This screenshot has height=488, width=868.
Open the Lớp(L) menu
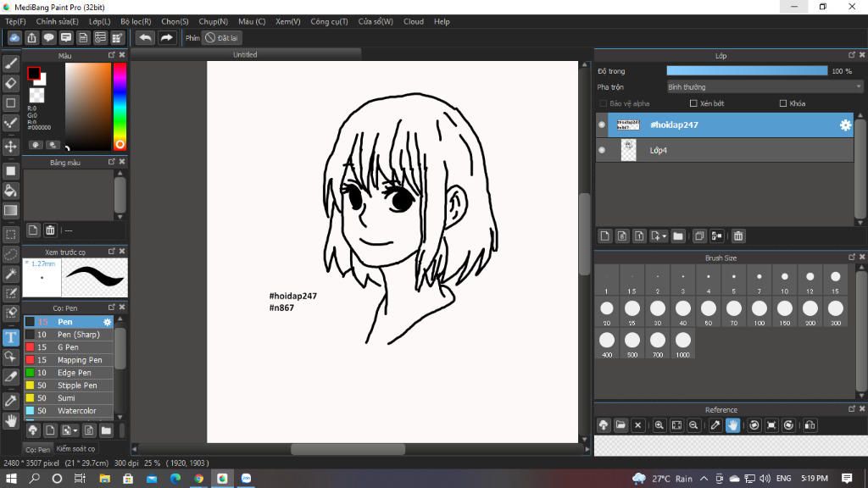tap(100, 21)
